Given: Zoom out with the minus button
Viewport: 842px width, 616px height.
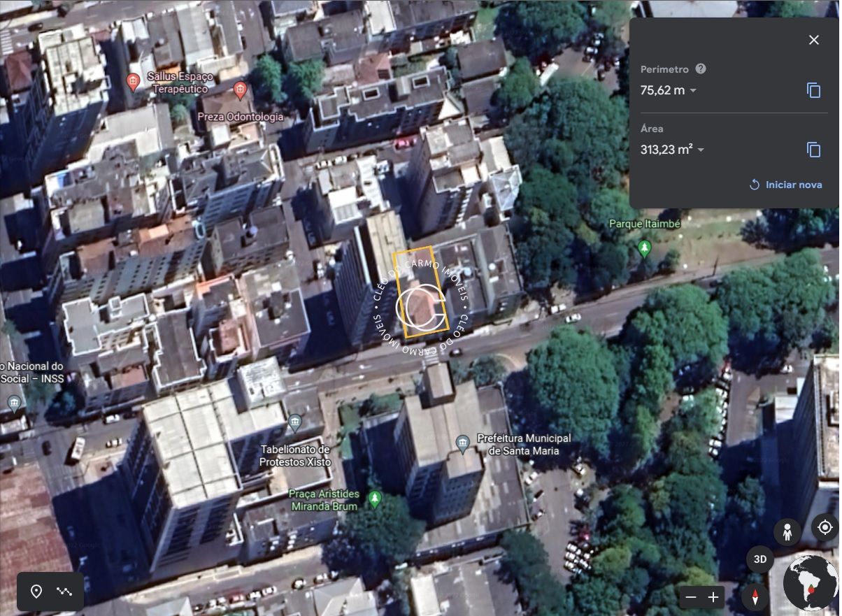Looking at the screenshot, I should coord(691,597).
